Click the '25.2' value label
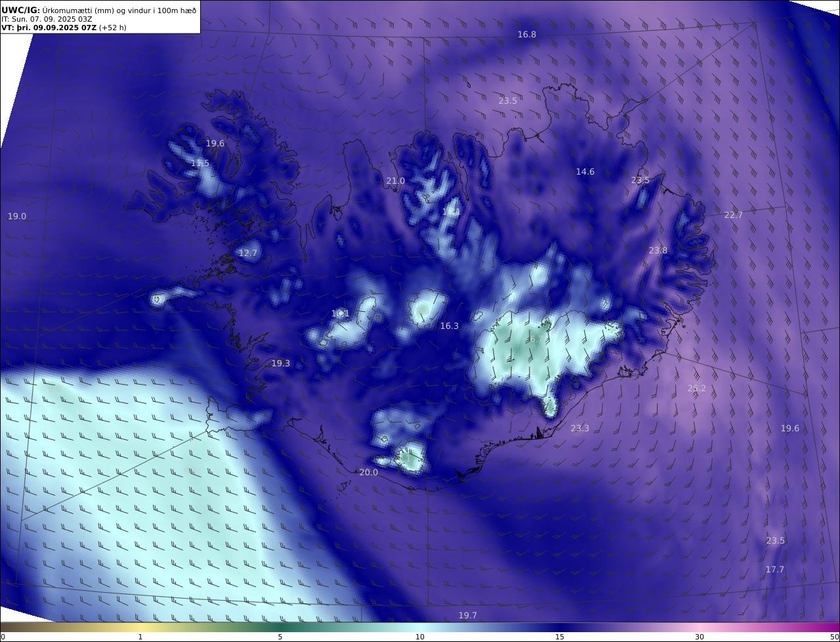 pos(697,389)
